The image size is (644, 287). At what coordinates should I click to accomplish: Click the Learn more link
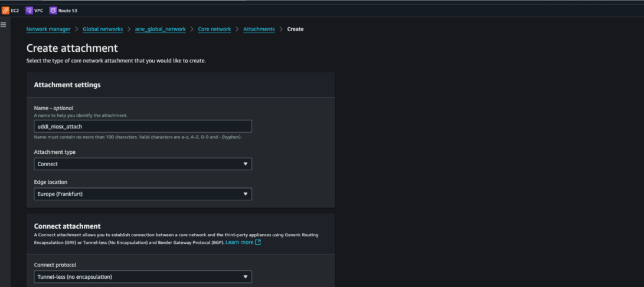239,242
